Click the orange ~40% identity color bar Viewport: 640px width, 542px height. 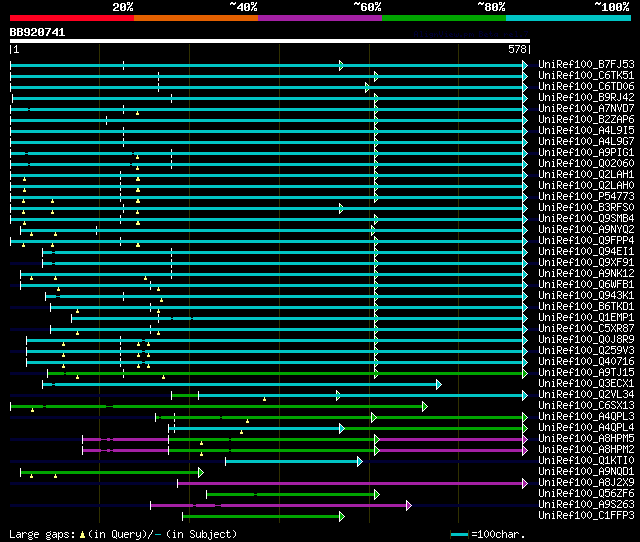coord(196,18)
